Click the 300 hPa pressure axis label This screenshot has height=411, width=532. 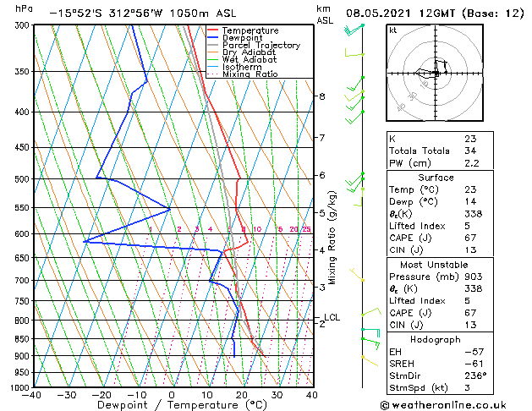pyautogui.click(x=24, y=25)
